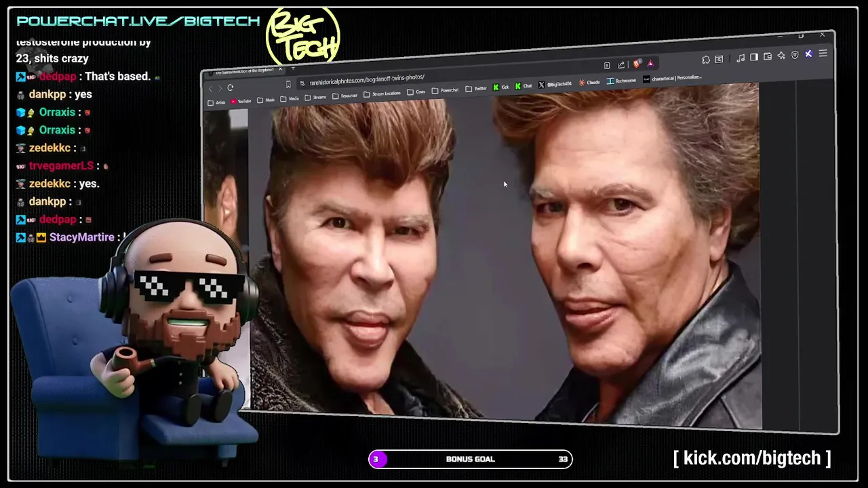This screenshot has width=868, height=488.
Task: Open the Techmeme bookmark
Action: 621,81
